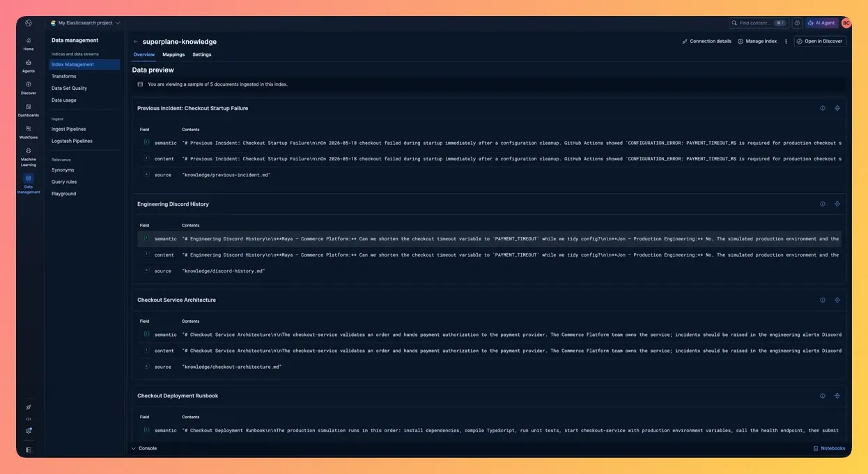This screenshot has height=474, width=868.
Task: Click the Data preview heading
Action: coord(153,70)
